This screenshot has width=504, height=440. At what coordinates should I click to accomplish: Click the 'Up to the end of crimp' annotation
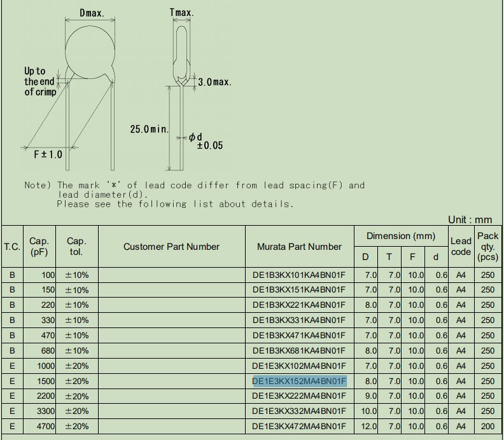click(40, 81)
